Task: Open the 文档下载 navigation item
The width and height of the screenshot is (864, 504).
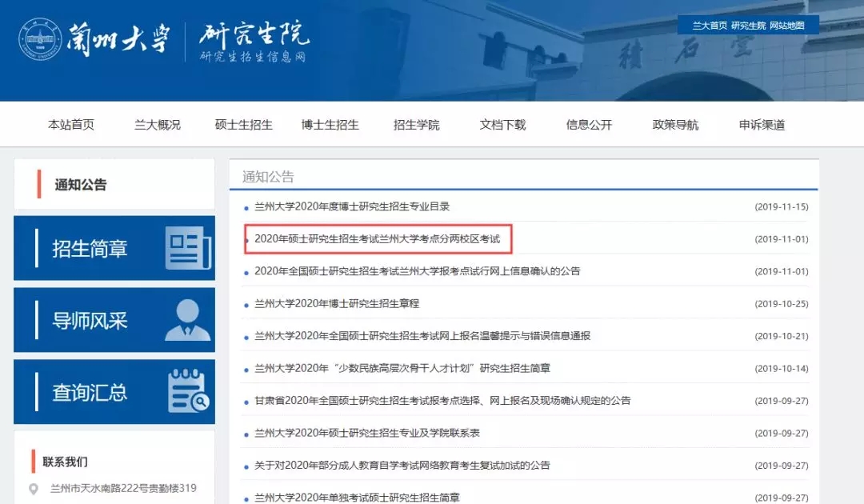Action: (503, 125)
